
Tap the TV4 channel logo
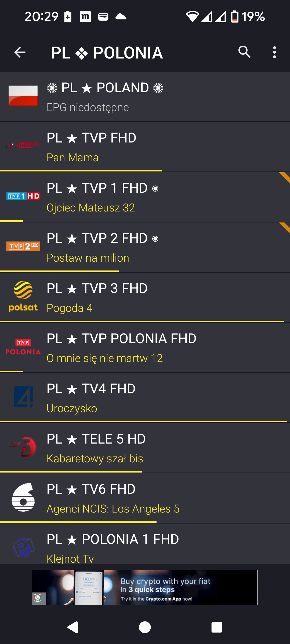[23, 397]
